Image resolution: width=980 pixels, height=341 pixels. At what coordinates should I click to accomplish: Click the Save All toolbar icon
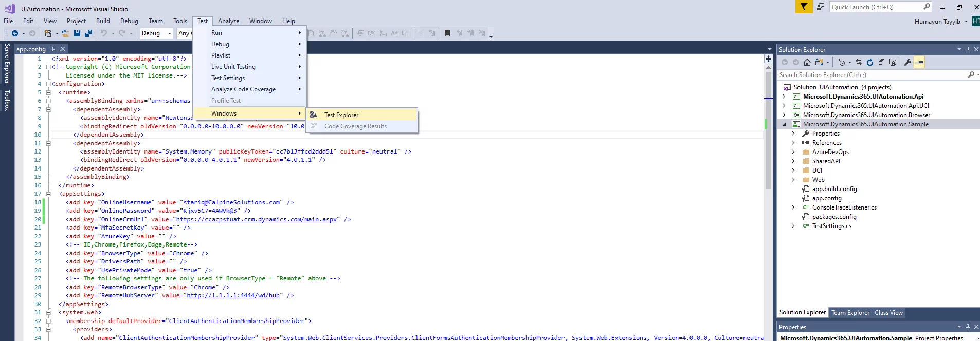[x=88, y=33]
